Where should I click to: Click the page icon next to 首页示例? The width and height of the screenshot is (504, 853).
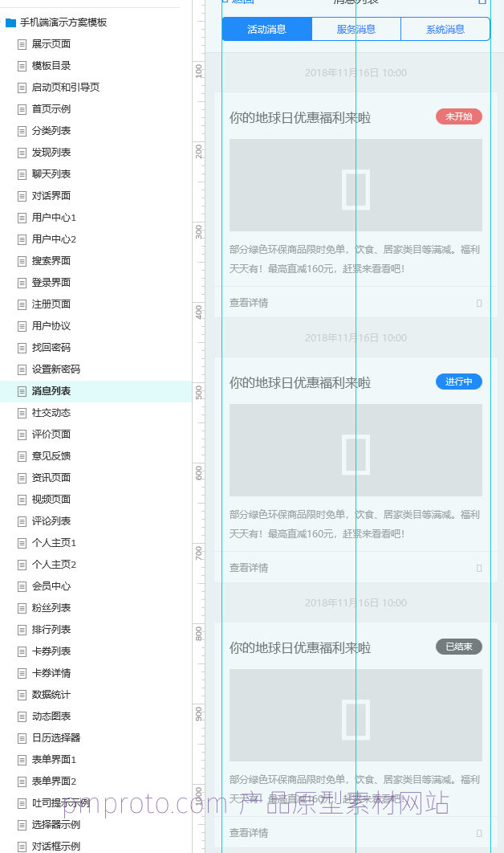(22, 109)
